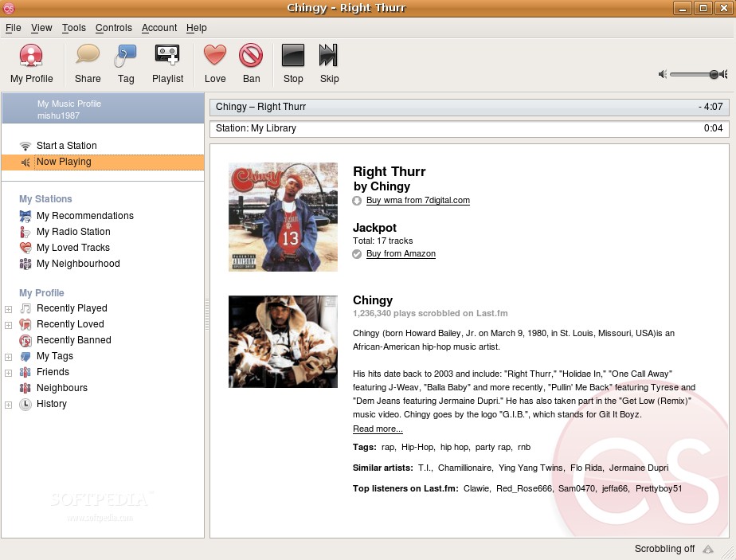The image size is (736, 560).
Task: Follow the Buy wma from 7digital.com link
Action: click(x=417, y=201)
